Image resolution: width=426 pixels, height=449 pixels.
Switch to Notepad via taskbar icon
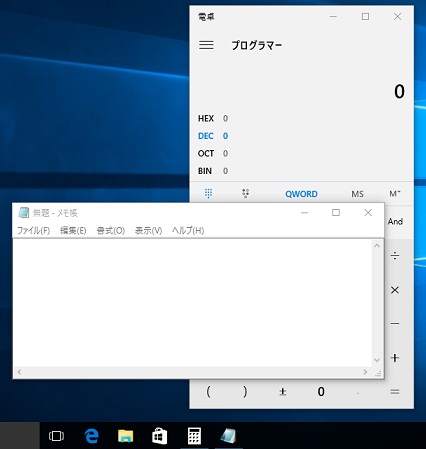[x=228, y=436]
